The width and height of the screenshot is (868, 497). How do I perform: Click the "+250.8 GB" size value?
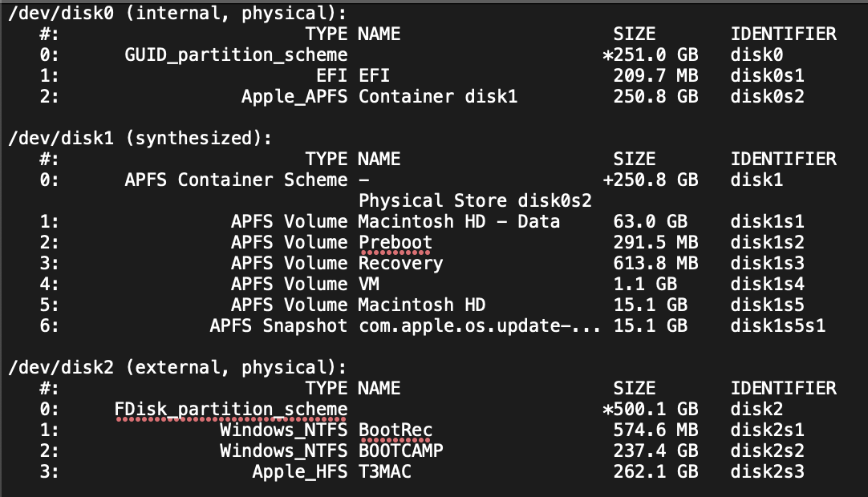pyautogui.click(x=651, y=180)
